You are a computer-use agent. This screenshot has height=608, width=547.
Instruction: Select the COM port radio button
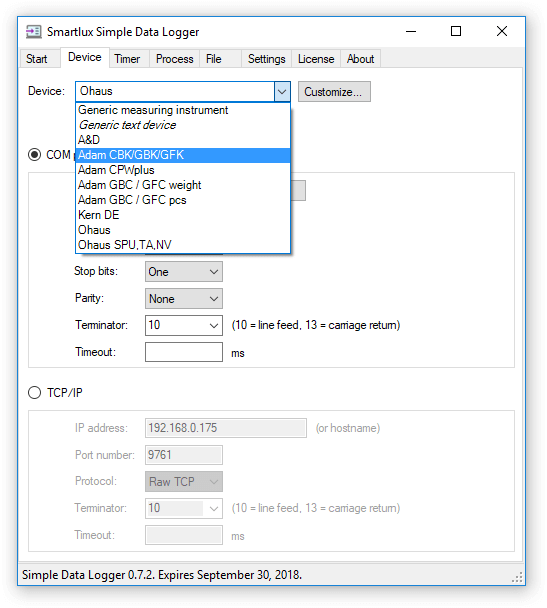click(35, 155)
